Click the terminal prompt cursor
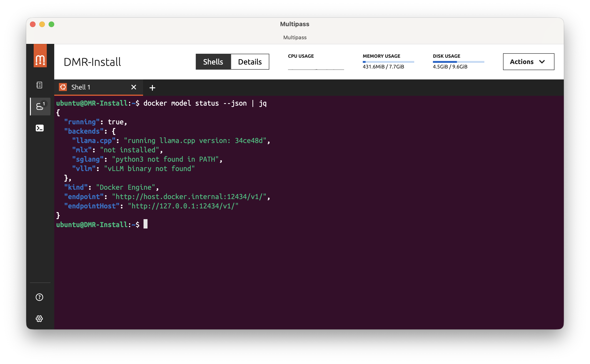Image resolution: width=590 pixels, height=364 pixels. [145, 224]
